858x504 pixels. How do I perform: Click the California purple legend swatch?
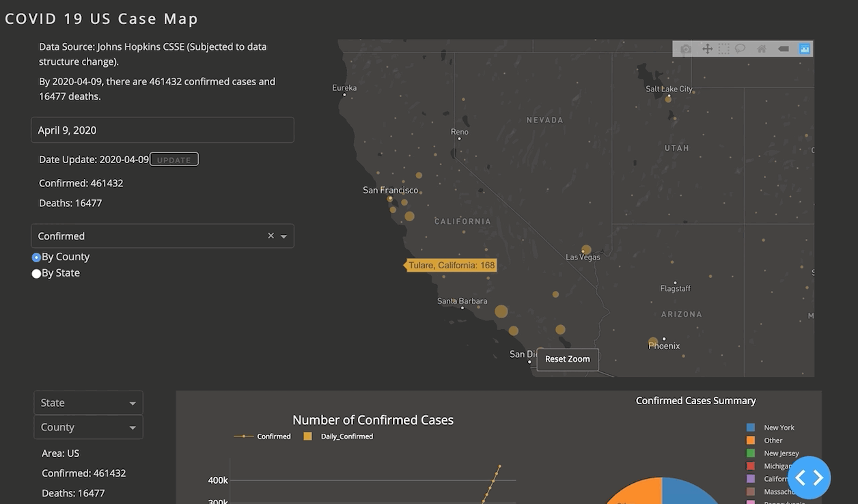click(751, 479)
